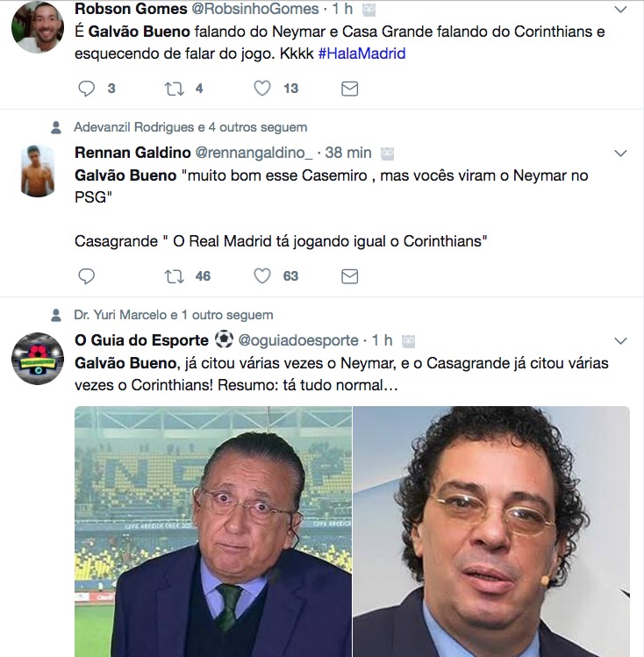Open the #HalaMadrid hashtag

coord(362,54)
